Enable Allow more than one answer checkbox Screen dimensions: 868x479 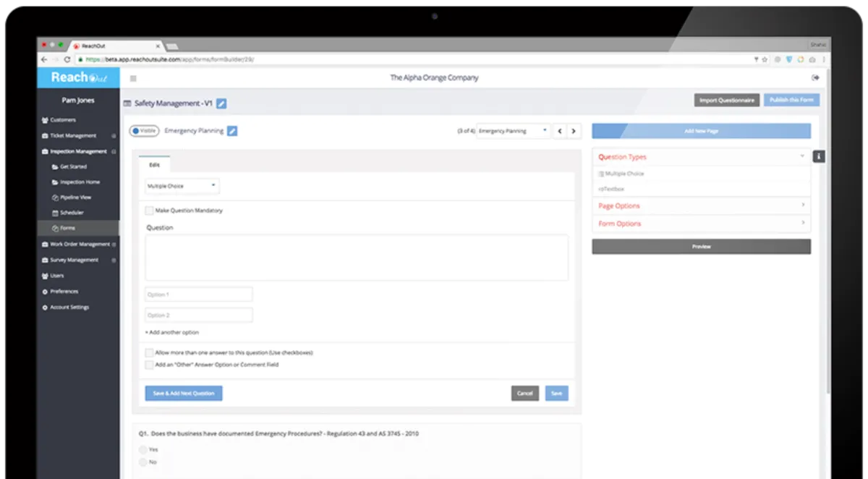point(149,352)
